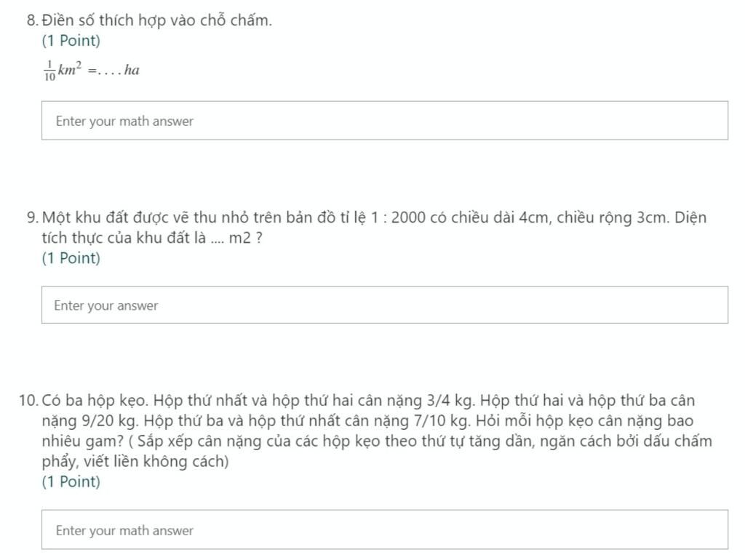The image size is (745, 560).
Task: Click the question 8 math answer field
Action: click(384, 120)
